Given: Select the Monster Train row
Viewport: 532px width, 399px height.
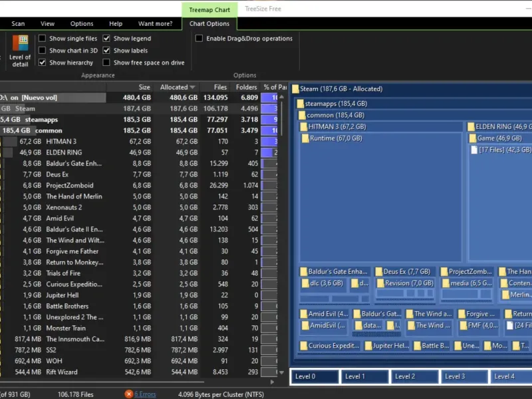Looking at the screenshot, I should click(x=139, y=328).
